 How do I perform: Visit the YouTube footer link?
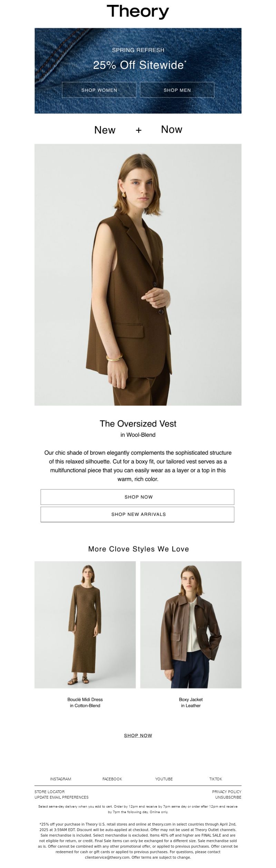click(164, 779)
